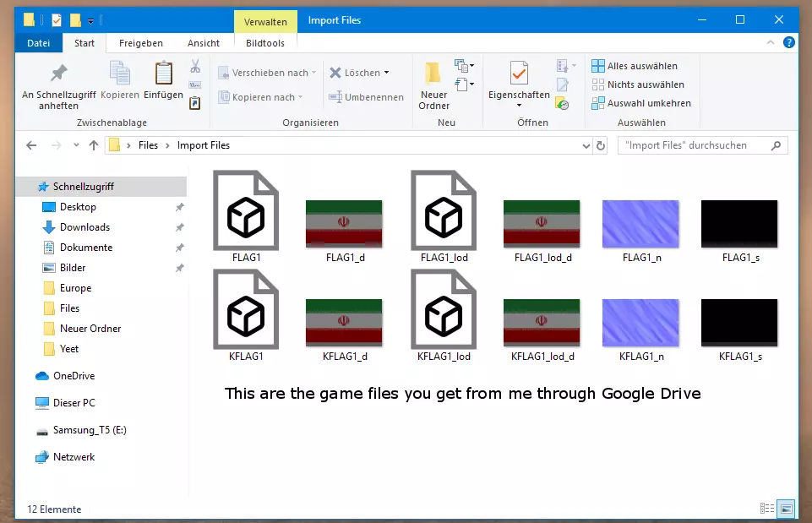Select the KFLAG1_n normal map

click(641, 330)
